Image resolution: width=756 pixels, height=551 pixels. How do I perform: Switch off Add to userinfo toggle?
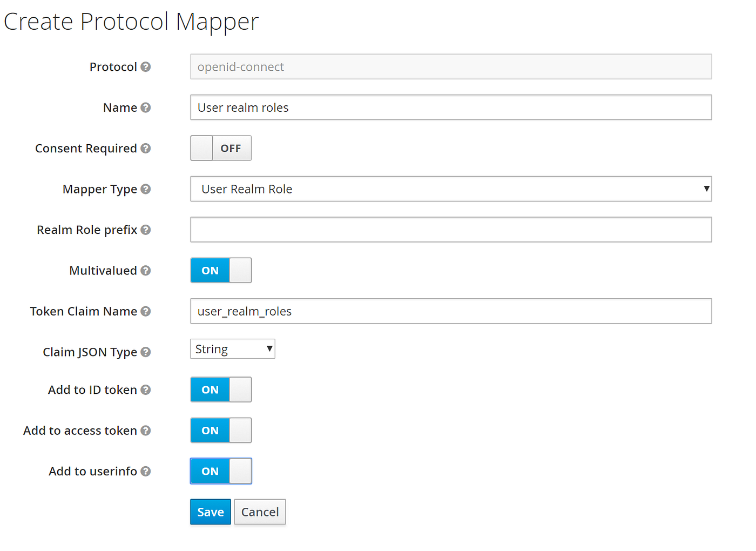[x=221, y=471]
